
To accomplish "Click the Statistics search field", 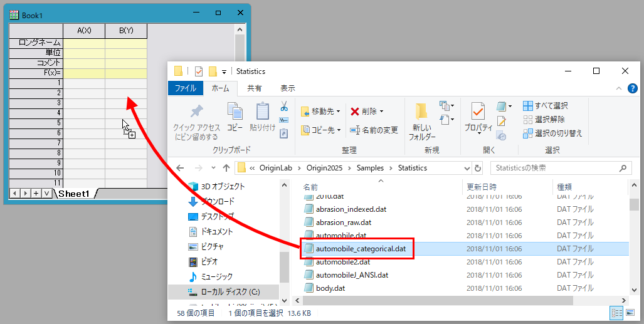I will [x=555, y=168].
